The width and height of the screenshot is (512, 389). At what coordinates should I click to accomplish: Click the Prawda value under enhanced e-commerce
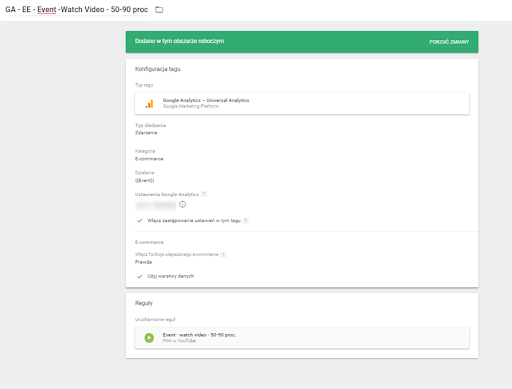coord(143,262)
